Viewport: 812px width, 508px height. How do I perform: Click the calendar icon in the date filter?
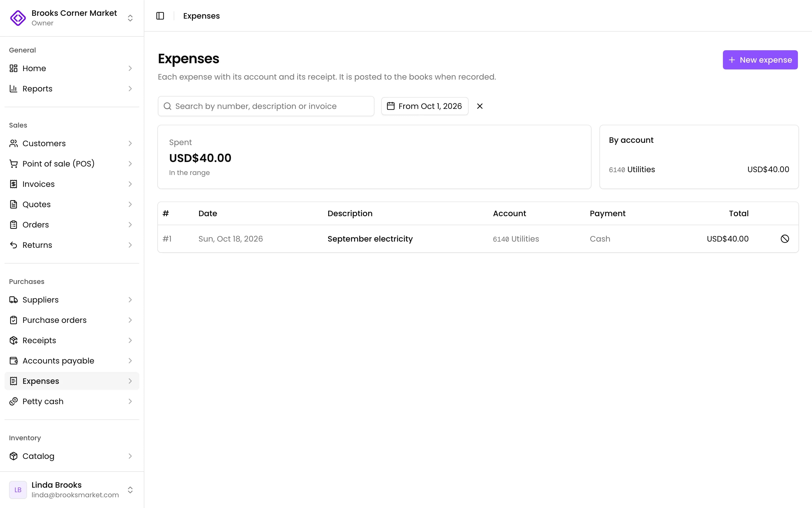tap(390, 106)
